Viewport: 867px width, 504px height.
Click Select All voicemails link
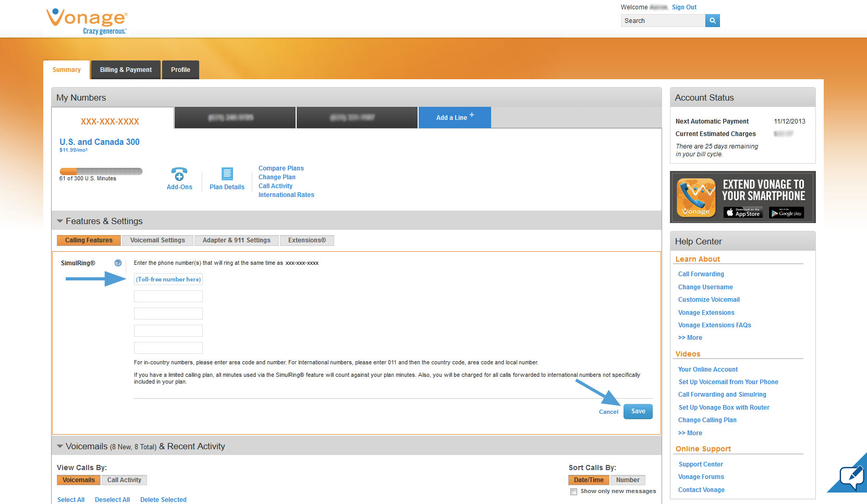[x=70, y=500]
